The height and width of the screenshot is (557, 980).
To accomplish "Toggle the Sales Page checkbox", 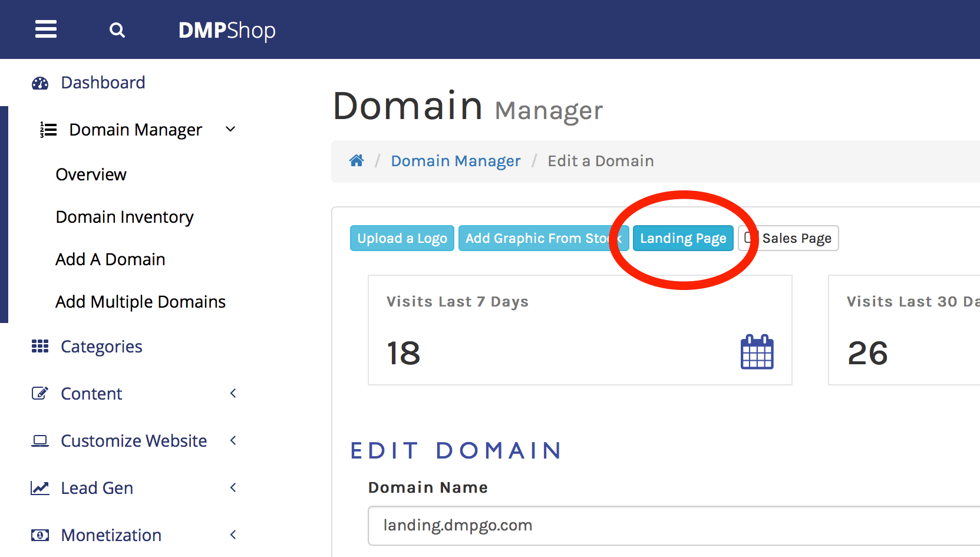I will coord(748,238).
